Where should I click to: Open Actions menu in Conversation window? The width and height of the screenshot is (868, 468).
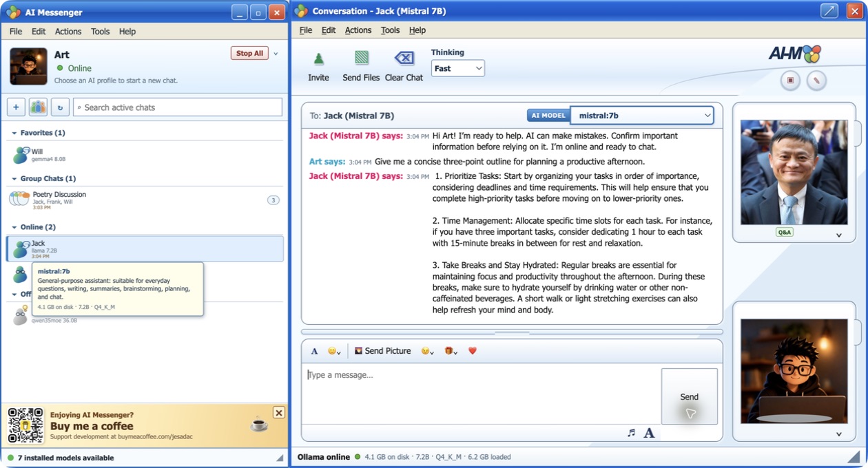(x=358, y=30)
